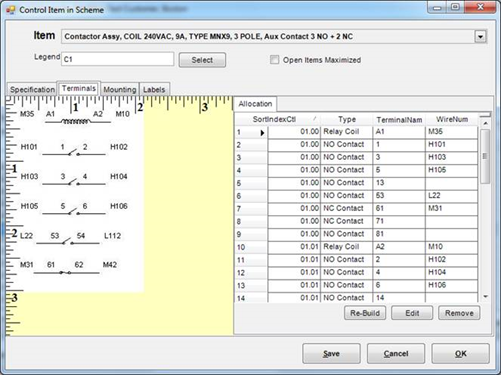Click the allocation grid vertical scrollbar thumb
This screenshot has height=375, width=501.
(x=486, y=156)
